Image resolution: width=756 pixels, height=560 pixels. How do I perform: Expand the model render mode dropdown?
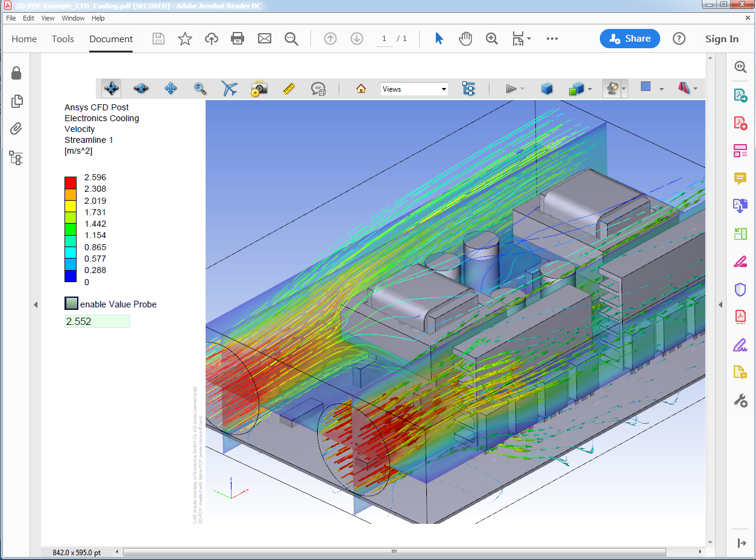(x=590, y=89)
